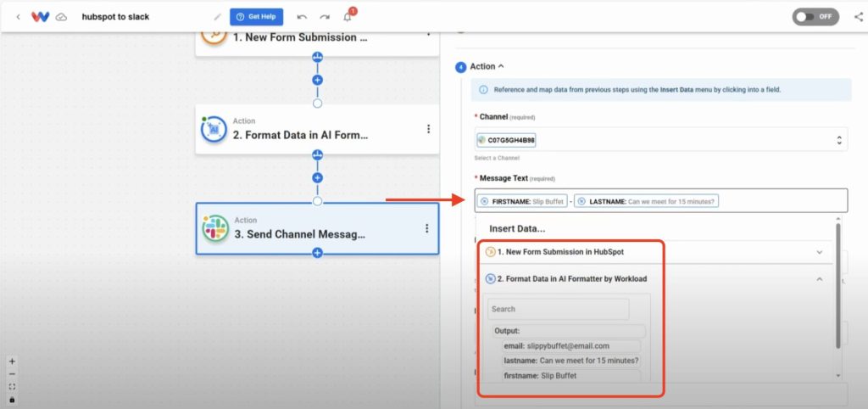868x409 pixels.
Task: Click the Insert Data search field
Action: tap(558, 309)
